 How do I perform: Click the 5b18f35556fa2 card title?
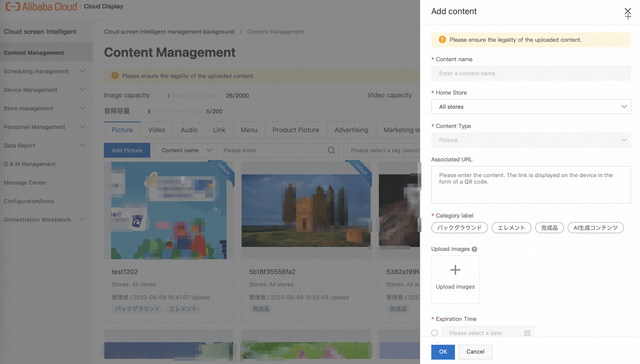(272, 272)
